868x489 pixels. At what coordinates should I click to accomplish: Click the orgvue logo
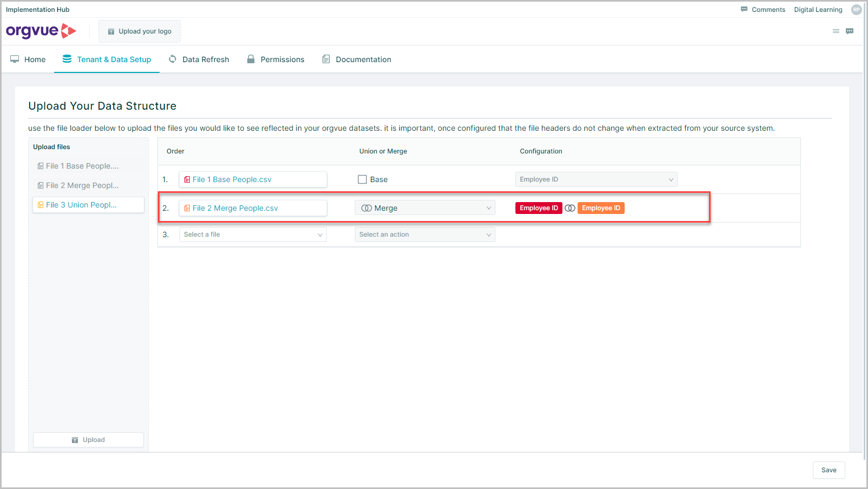coord(41,31)
